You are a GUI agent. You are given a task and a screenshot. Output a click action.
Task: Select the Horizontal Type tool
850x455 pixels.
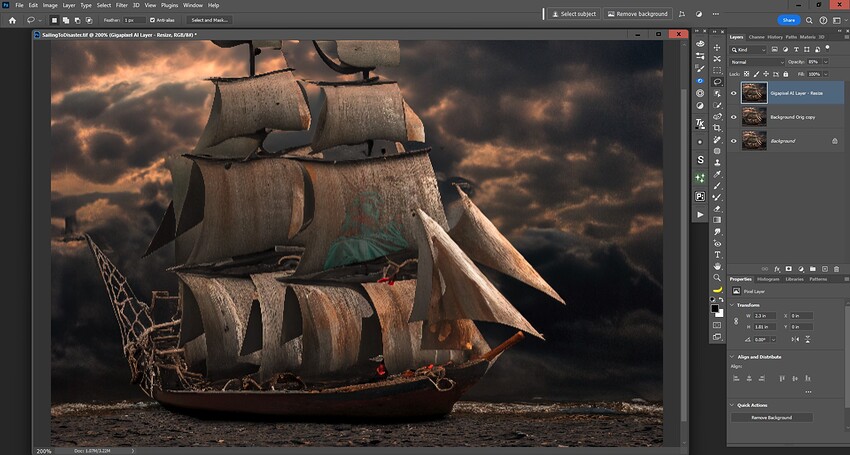(x=717, y=254)
